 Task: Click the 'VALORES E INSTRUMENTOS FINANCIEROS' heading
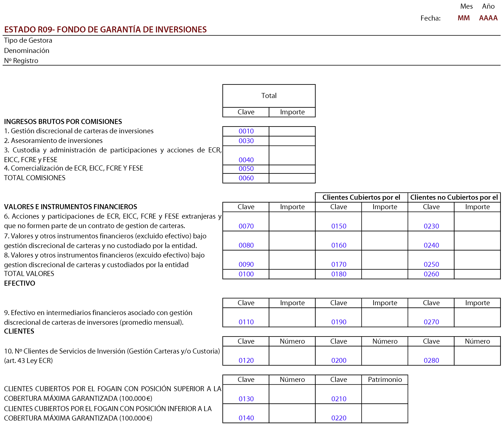(71, 207)
